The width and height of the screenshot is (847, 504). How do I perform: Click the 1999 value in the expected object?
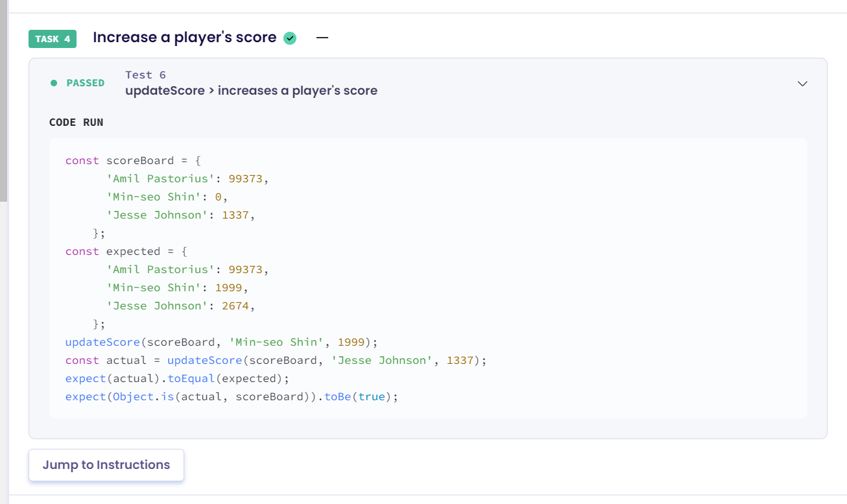point(229,287)
